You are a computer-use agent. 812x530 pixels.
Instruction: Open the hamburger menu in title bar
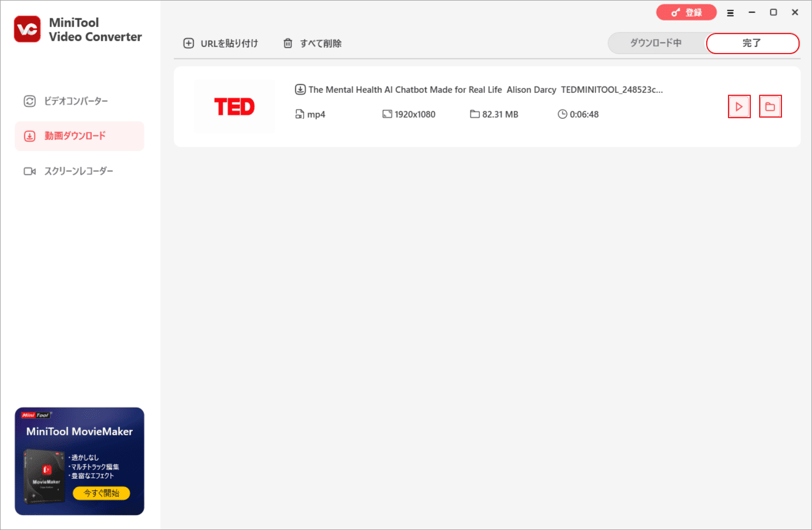(730, 13)
